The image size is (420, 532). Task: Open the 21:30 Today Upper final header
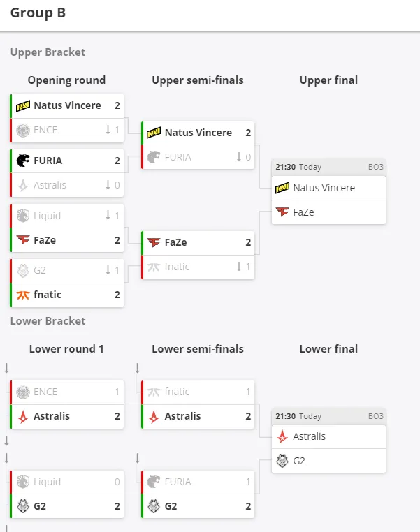[x=328, y=167]
